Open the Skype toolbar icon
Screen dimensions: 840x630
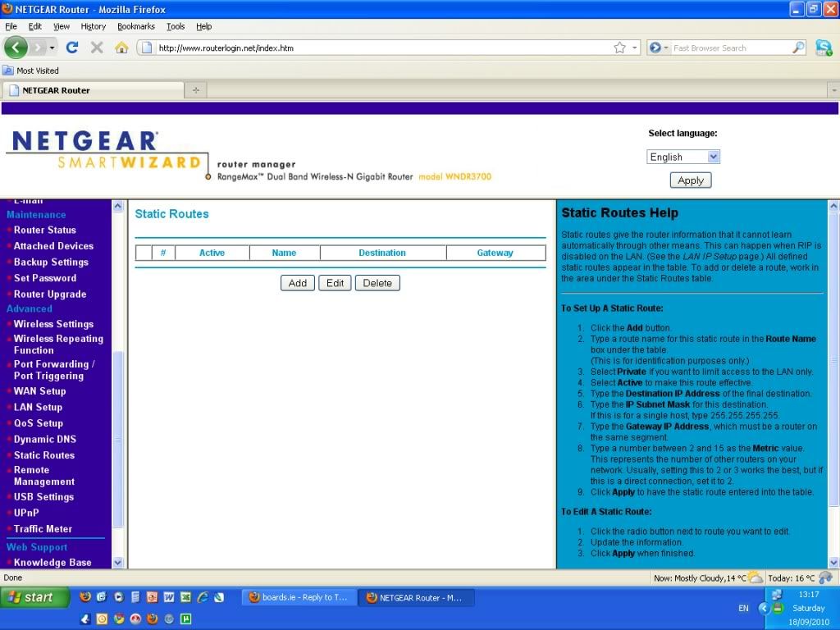pos(824,48)
